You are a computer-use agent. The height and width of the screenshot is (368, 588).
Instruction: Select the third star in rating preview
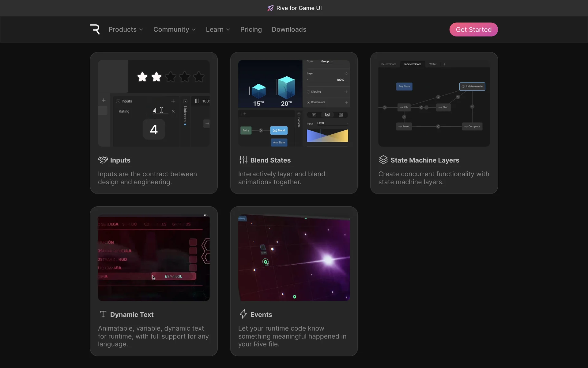coord(171,77)
